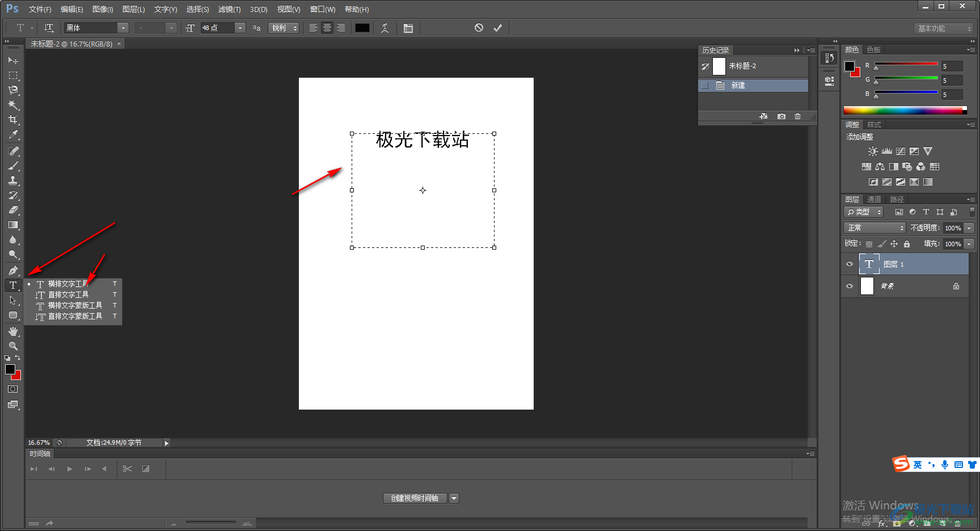Switch to 色板 tab

click(874, 50)
